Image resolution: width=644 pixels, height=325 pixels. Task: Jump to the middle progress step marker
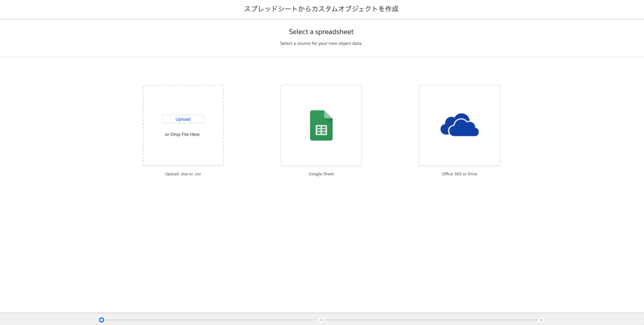[321, 320]
